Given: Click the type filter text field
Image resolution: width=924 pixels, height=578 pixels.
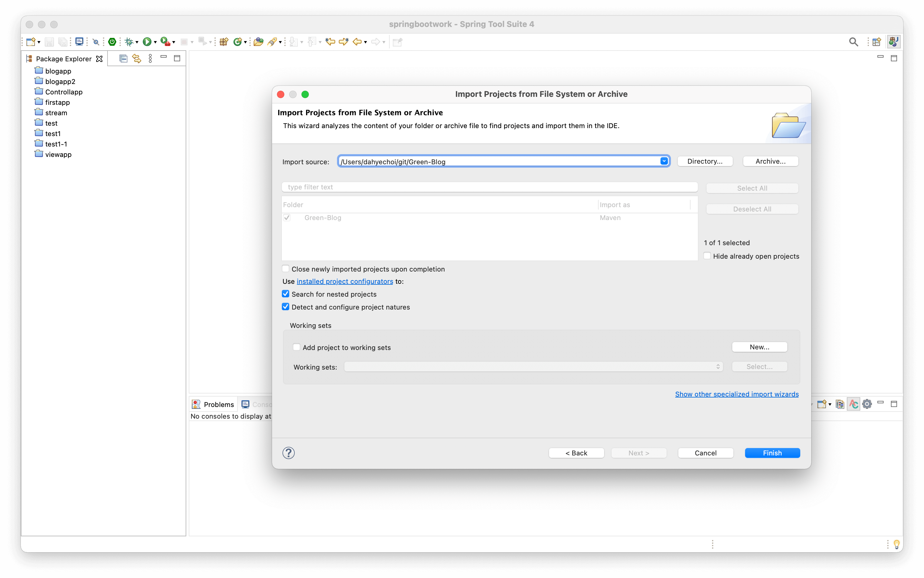Looking at the screenshot, I should coord(490,187).
